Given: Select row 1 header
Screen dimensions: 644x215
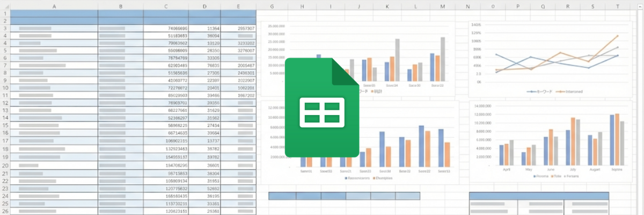Looking at the screenshot, I should pos(5,13).
